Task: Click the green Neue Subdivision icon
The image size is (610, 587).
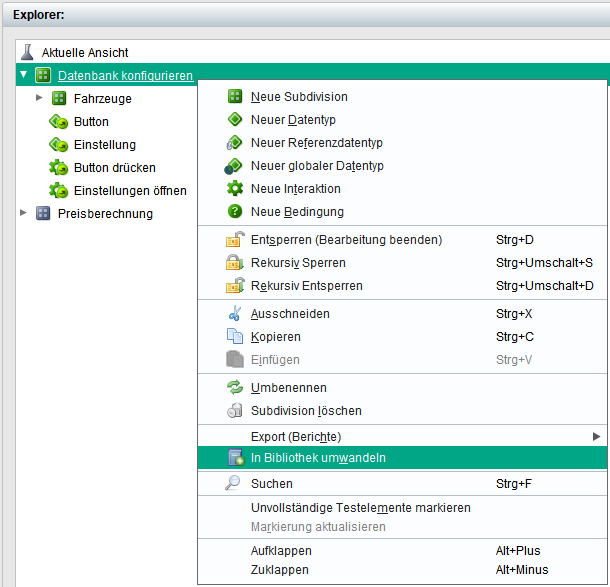Action: pos(235,96)
